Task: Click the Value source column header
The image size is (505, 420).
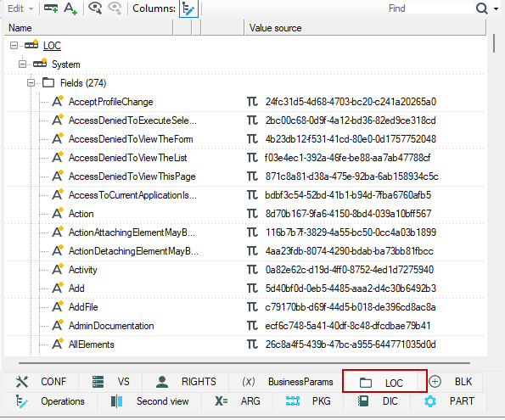Action: [366, 28]
